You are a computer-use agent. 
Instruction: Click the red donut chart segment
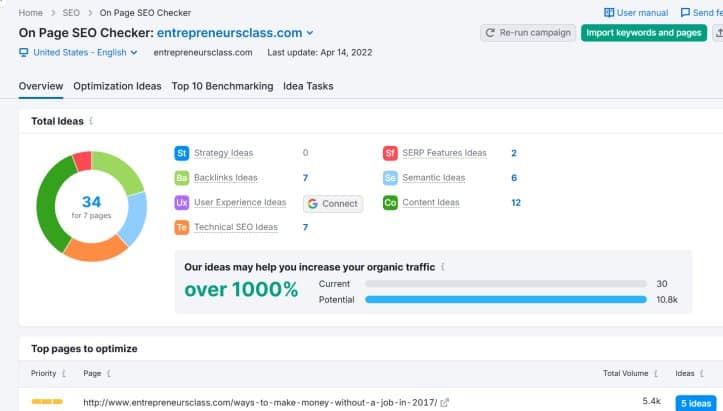[83, 161]
